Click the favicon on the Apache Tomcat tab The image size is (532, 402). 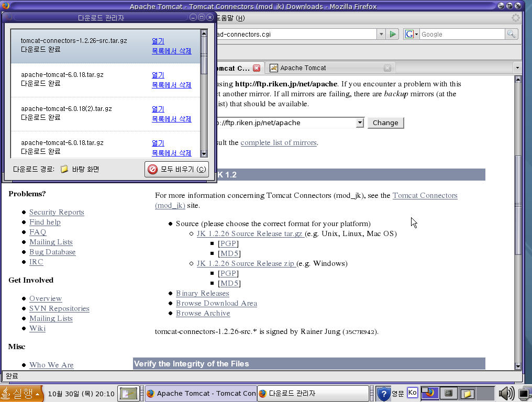click(273, 68)
